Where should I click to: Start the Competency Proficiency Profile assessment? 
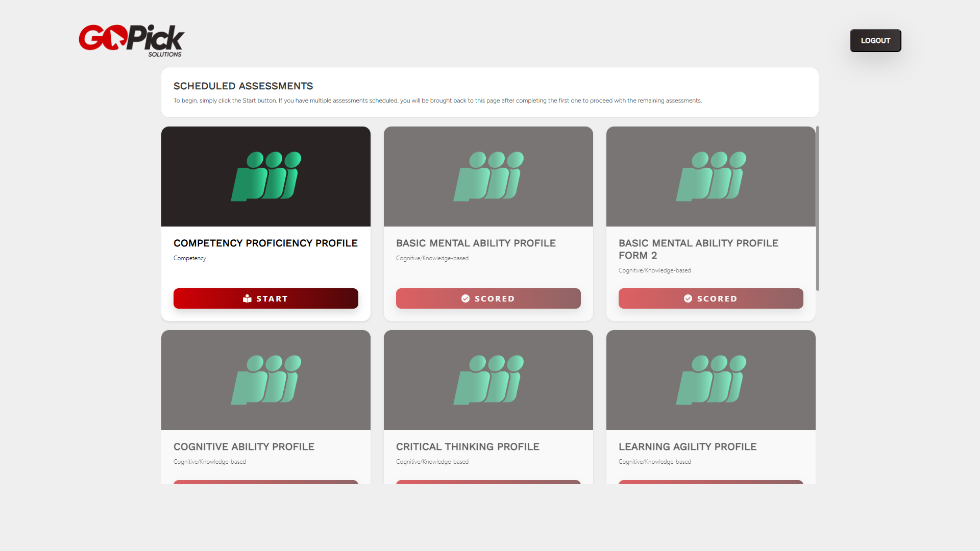pos(265,298)
